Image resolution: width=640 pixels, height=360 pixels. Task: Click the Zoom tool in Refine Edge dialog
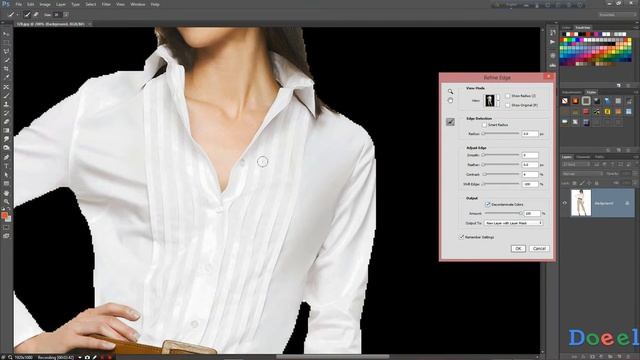[450, 91]
